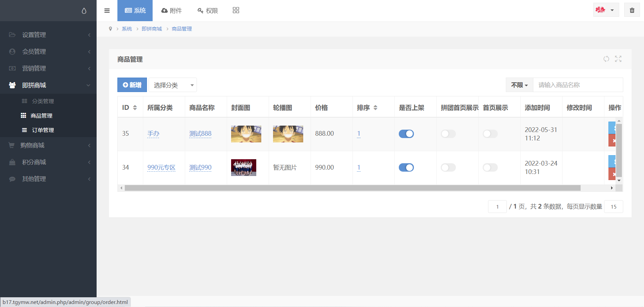Sort table by ID column arrows
The image size is (644, 307).
click(135, 108)
